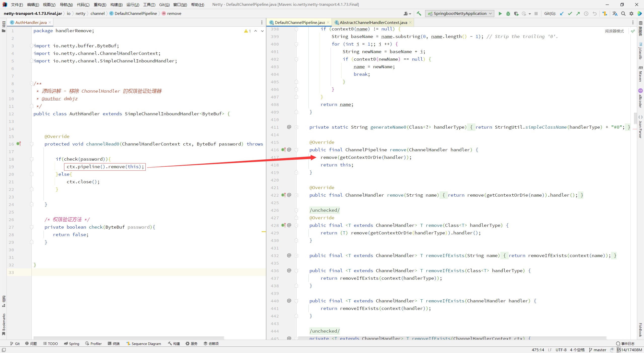Open the Sequence Diagram tool window

[x=144, y=343]
